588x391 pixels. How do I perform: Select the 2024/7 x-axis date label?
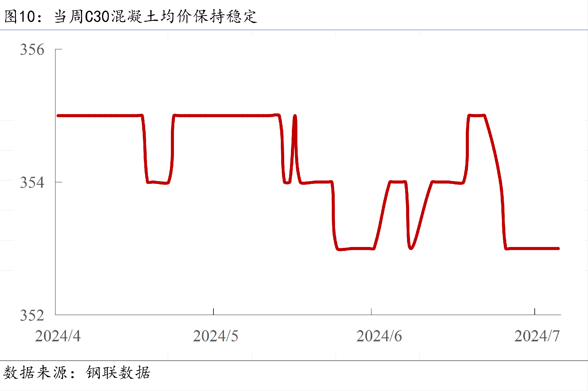537,336
